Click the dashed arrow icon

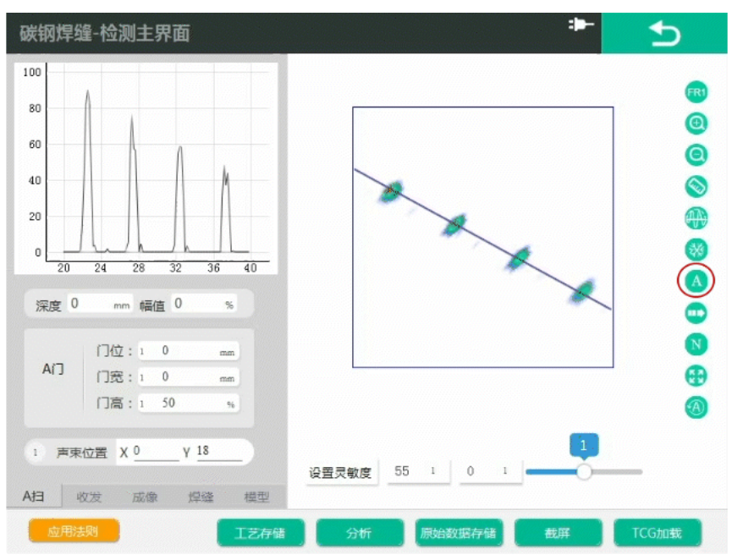[696, 313]
